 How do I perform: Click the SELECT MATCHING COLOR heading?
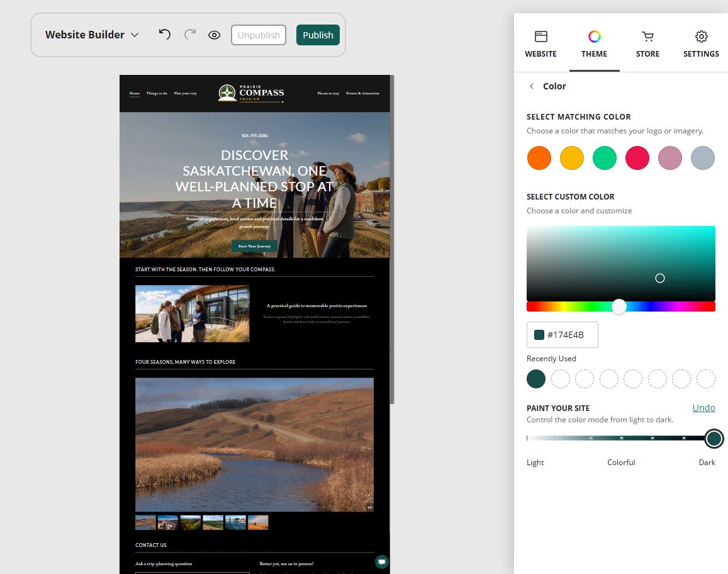click(x=578, y=117)
